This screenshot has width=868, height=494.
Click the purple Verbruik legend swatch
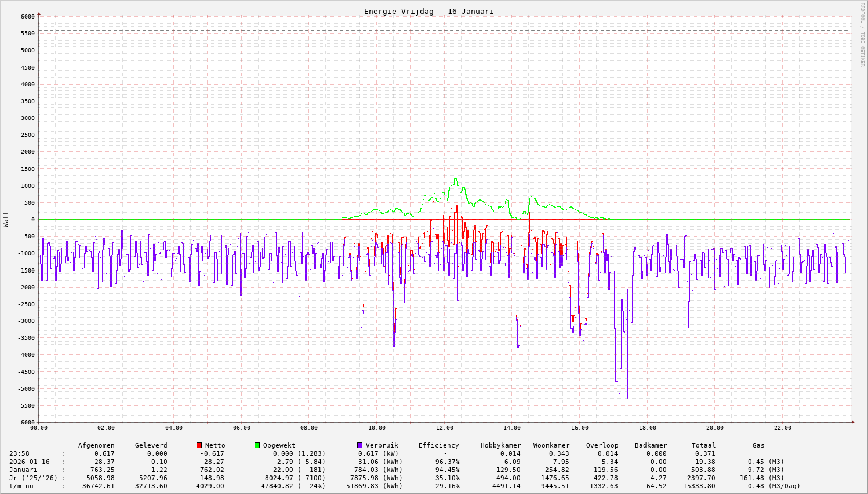tap(359, 445)
